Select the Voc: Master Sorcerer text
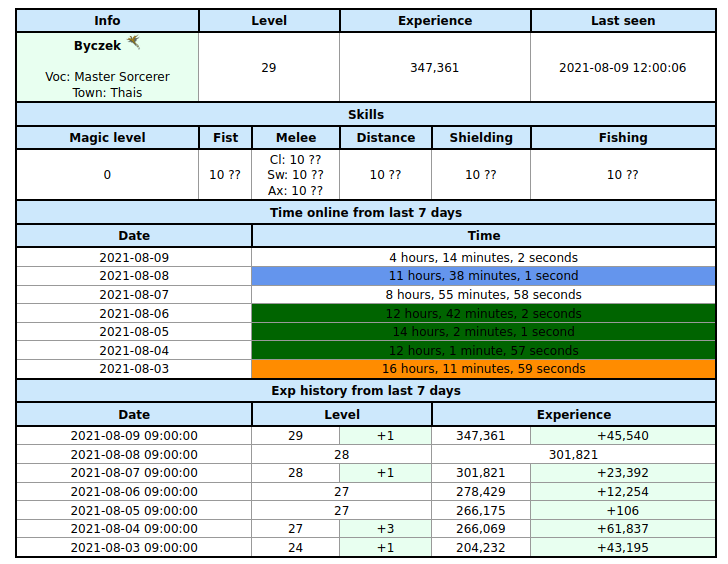Screen dimensions: 728x564 point(107,76)
